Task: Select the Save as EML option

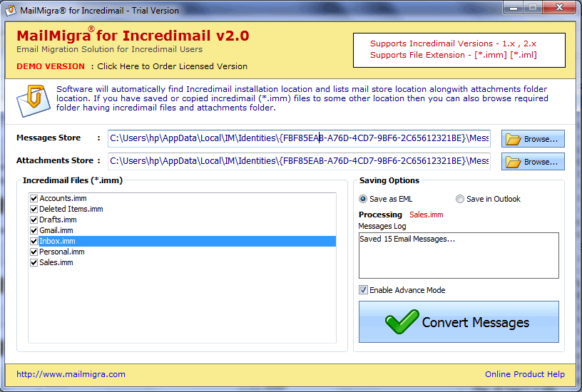Action: coord(364,199)
